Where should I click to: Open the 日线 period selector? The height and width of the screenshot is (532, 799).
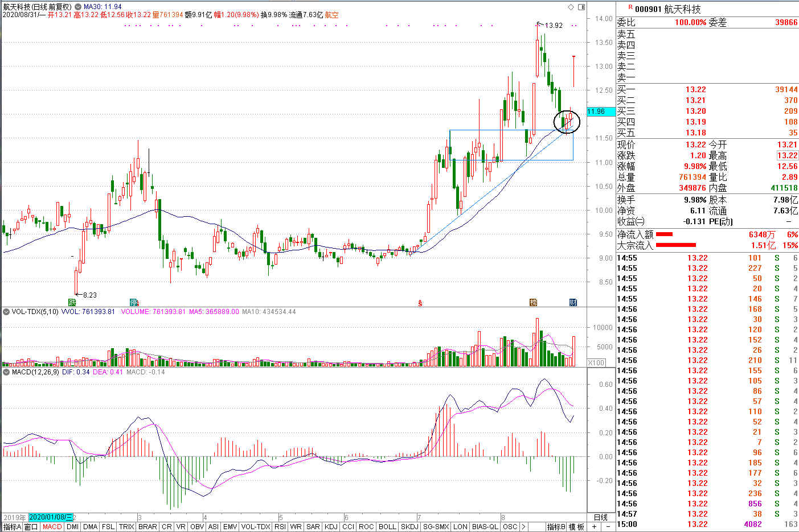(x=601, y=517)
